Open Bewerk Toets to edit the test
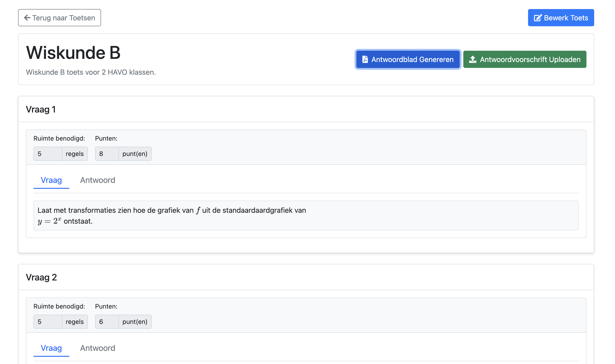 click(561, 18)
